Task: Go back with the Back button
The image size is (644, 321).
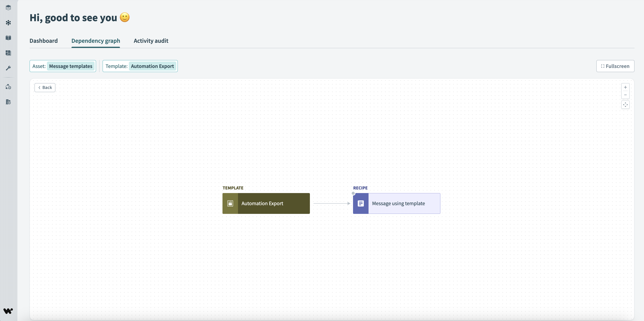Action: (x=45, y=88)
